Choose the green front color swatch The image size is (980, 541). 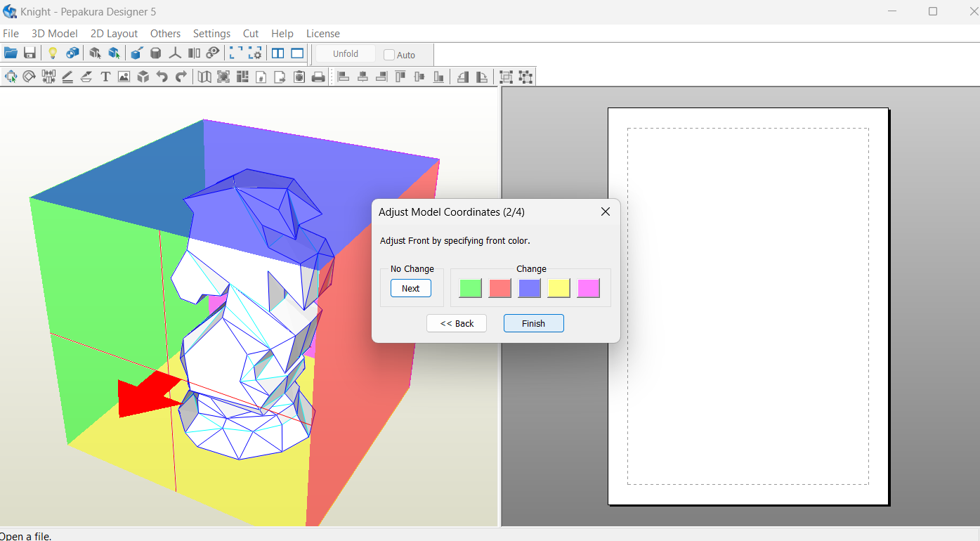[x=470, y=288]
